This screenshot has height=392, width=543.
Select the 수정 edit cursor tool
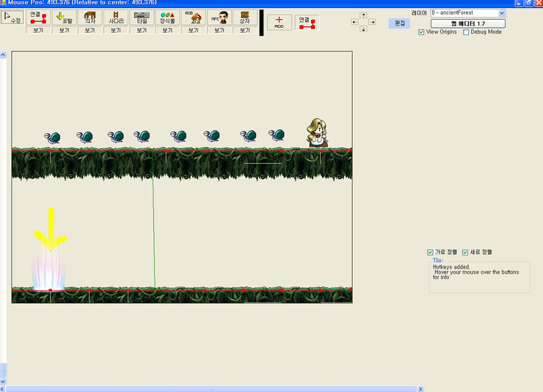(x=12, y=18)
